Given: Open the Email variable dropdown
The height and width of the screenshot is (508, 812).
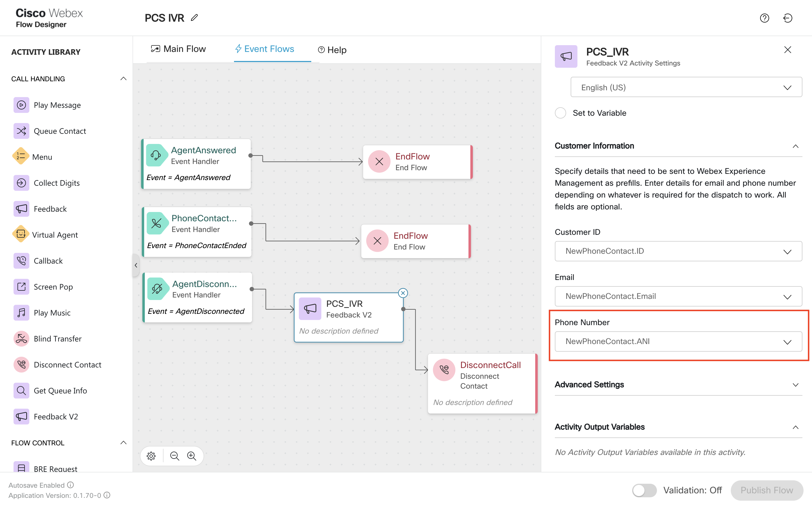Looking at the screenshot, I should click(678, 296).
